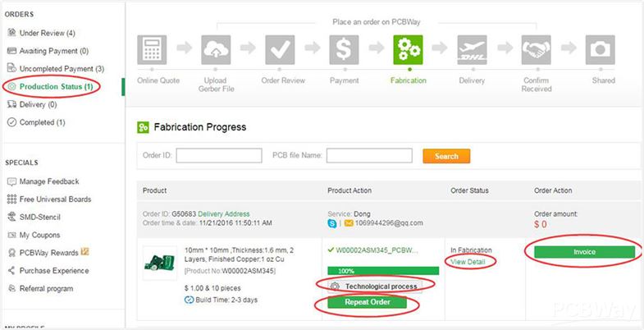The height and width of the screenshot is (330, 644).
Task: Click the green Invoice button
Action: pos(584,252)
